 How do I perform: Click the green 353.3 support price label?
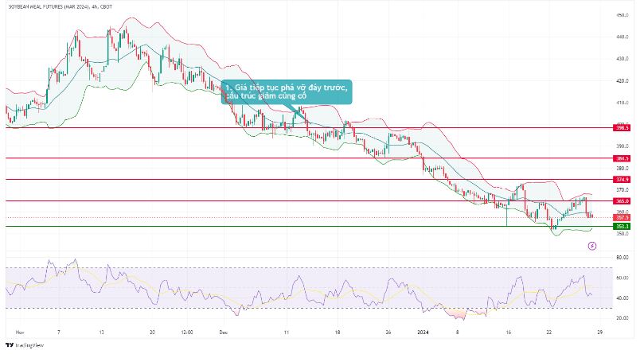pos(623,227)
